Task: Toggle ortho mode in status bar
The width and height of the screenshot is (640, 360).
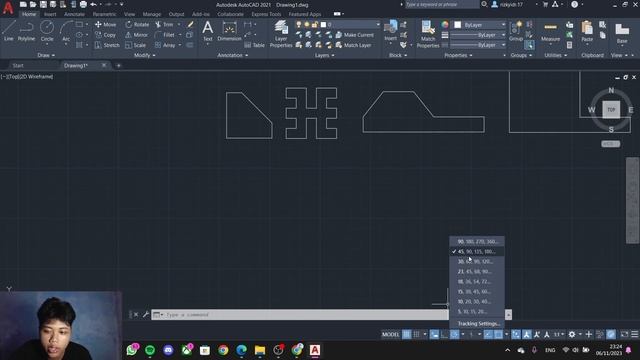Action: 444,334
